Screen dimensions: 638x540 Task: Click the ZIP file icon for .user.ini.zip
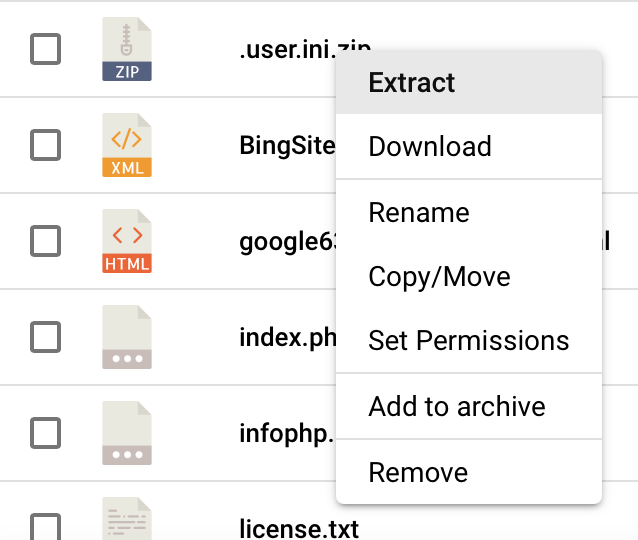coord(127,50)
